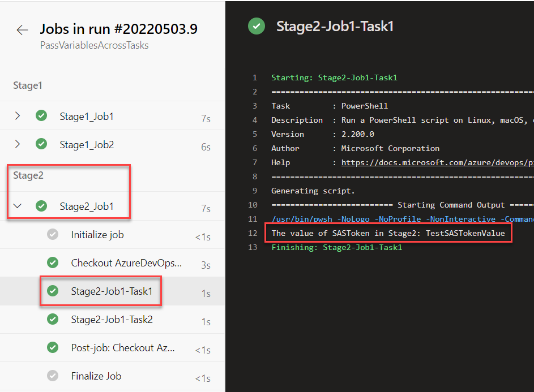The image size is (534, 392).
Task: Click log line number 12
Action: click(253, 233)
